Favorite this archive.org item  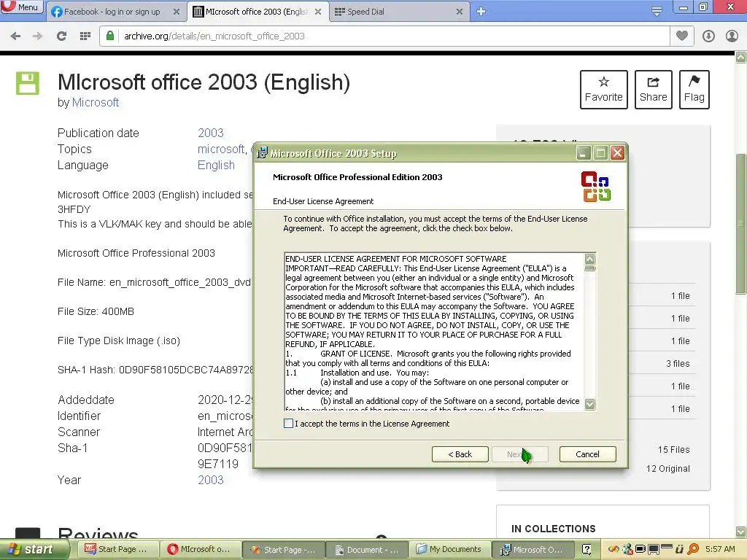click(x=603, y=90)
